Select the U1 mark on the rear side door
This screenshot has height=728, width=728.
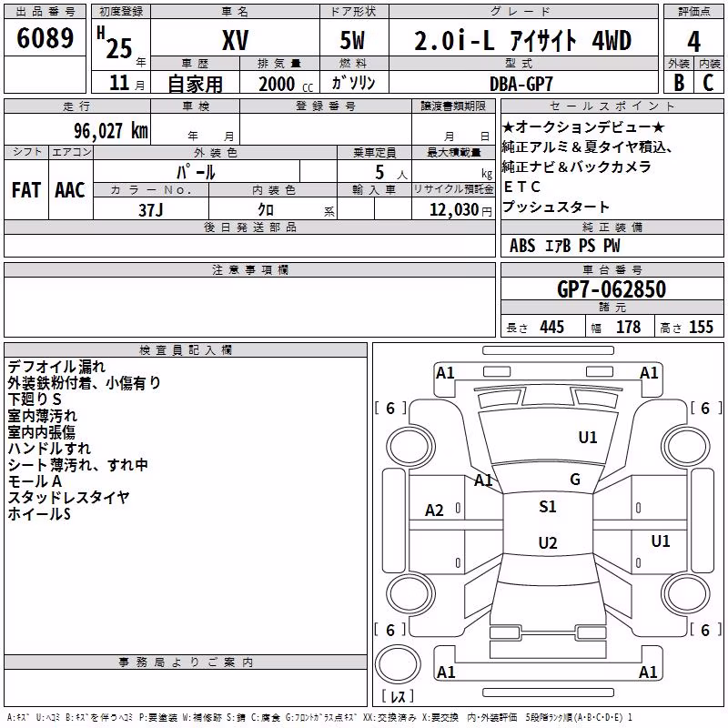click(661, 541)
